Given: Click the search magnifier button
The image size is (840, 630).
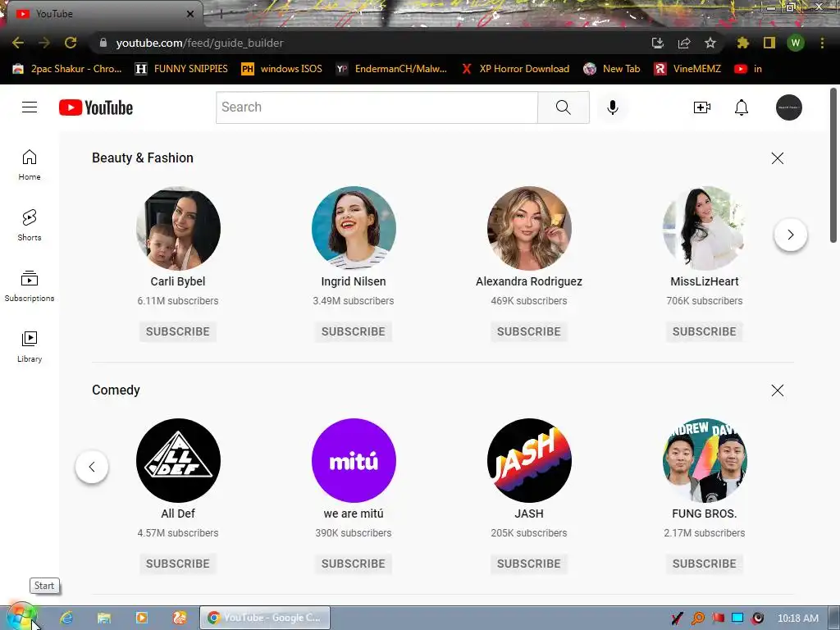Looking at the screenshot, I should click(563, 107).
